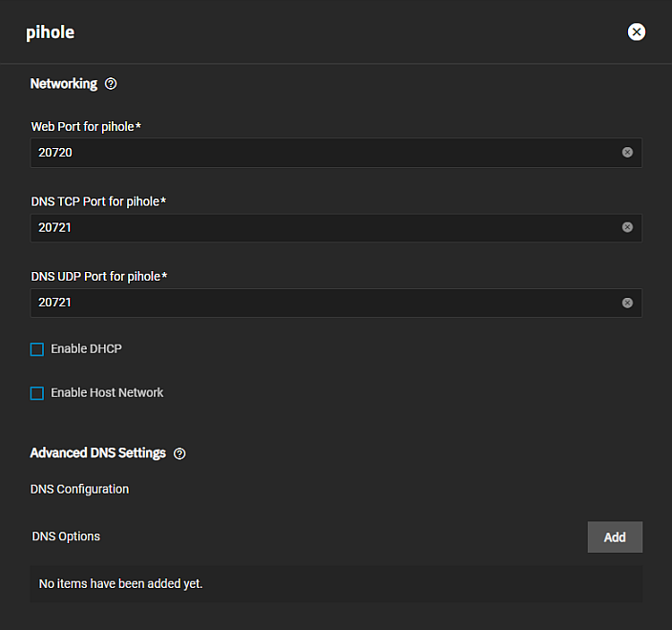Open the Networking help tooltip icon
The width and height of the screenshot is (672, 630).
tap(111, 84)
